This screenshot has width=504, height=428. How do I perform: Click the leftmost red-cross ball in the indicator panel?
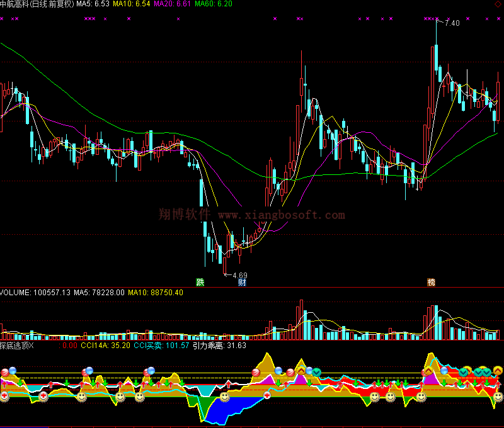[x=4, y=396]
